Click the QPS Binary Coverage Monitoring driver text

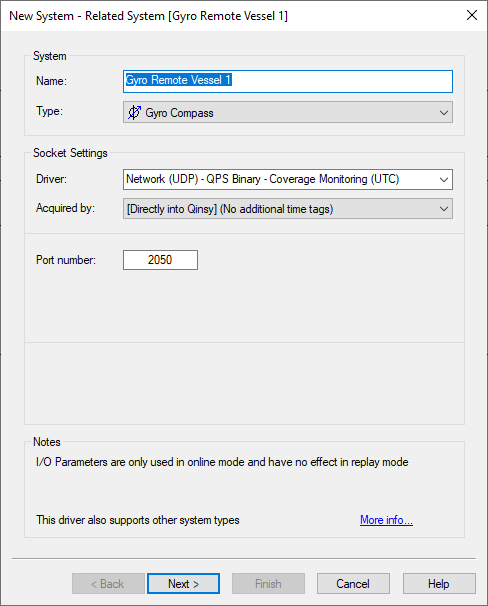tap(262, 179)
